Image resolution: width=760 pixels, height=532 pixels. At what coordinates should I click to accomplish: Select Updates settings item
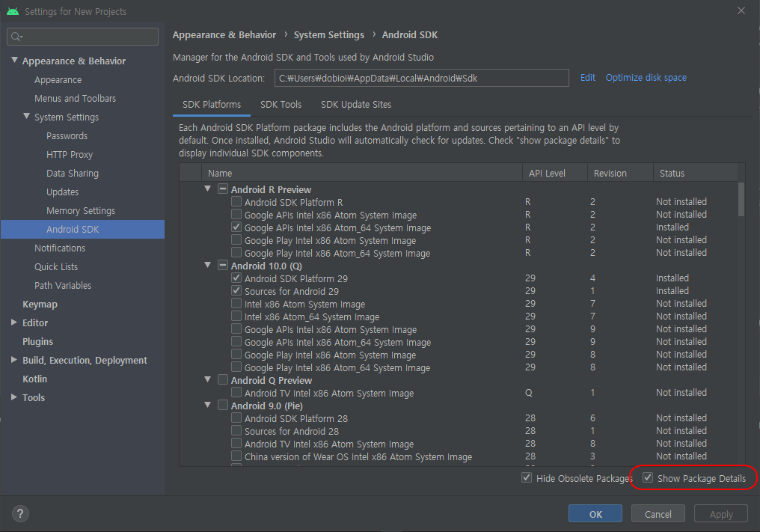[x=62, y=192]
